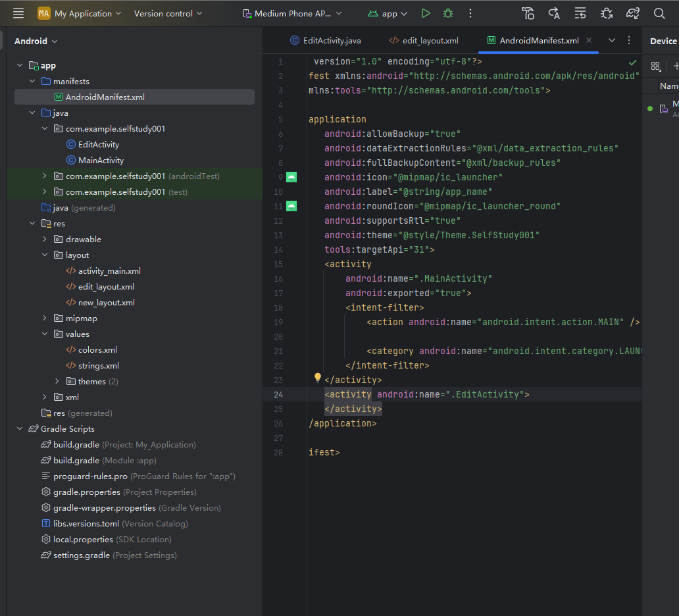Switch to the EditActivity.java tab
Screen dimensions: 679x616
[x=326, y=41]
